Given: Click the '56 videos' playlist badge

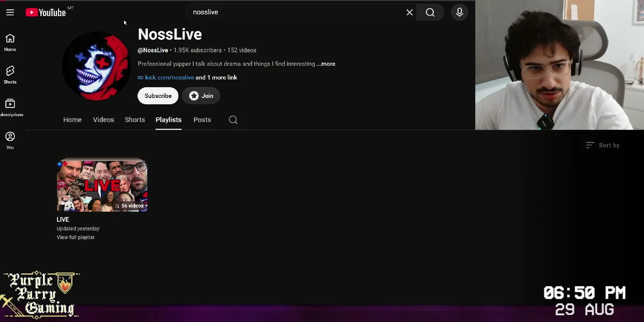Looking at the screenshot, I should click(130, 206).
